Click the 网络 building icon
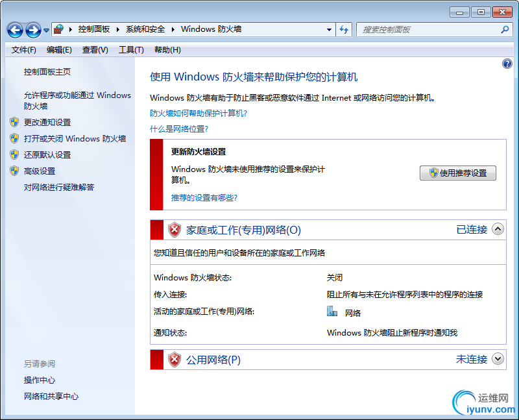 tap(332, 312)
